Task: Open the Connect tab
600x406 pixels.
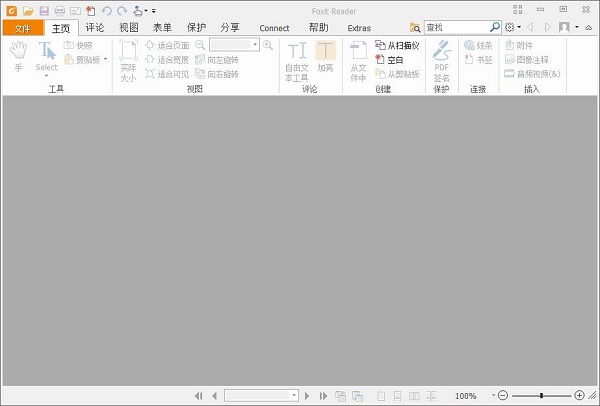Action: click(x=274, y=28)
